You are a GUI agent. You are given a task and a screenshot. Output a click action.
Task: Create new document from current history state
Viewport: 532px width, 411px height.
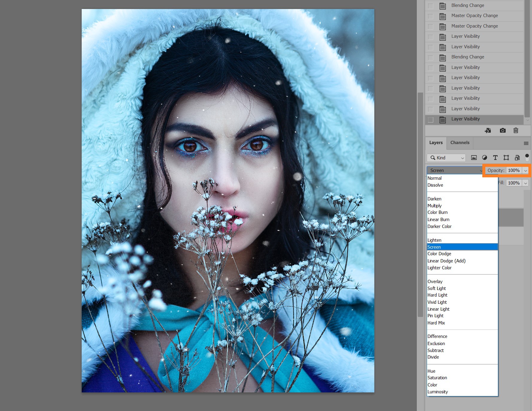(x=488, y=131)
